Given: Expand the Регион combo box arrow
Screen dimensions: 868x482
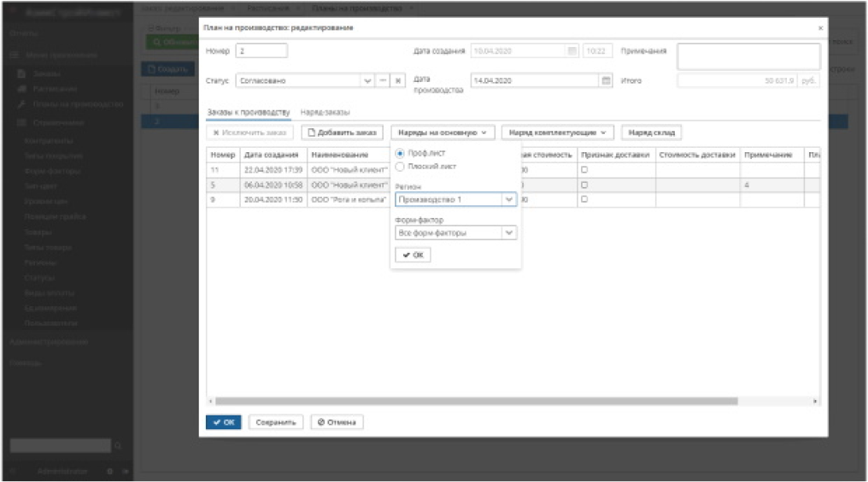Looking at the screenshot, I should point(508,199).
